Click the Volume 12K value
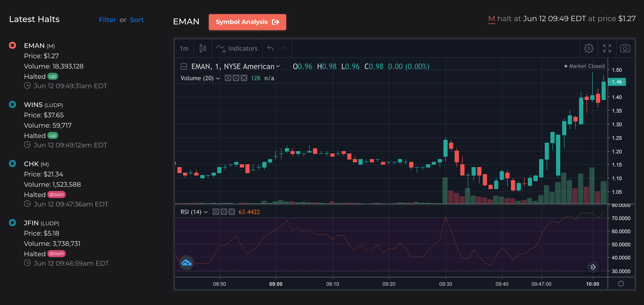Viewport: 644px width, 305px height. [255, 78]
